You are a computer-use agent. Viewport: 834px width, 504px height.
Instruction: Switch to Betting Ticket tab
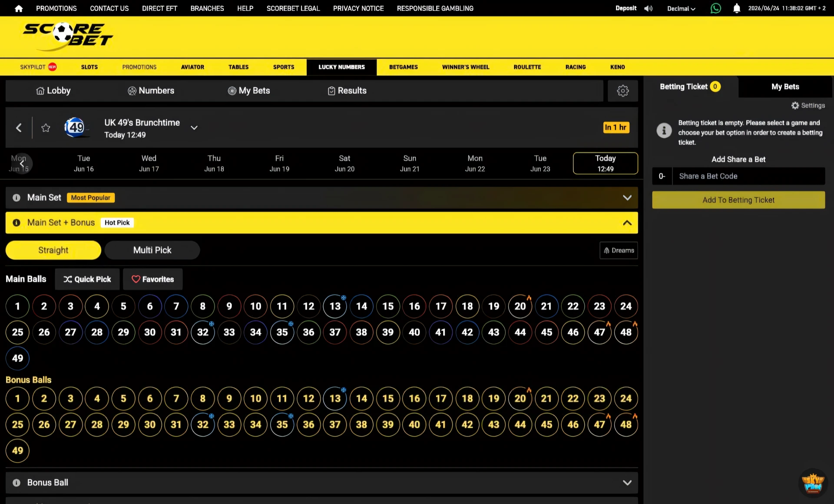(691, 87)
